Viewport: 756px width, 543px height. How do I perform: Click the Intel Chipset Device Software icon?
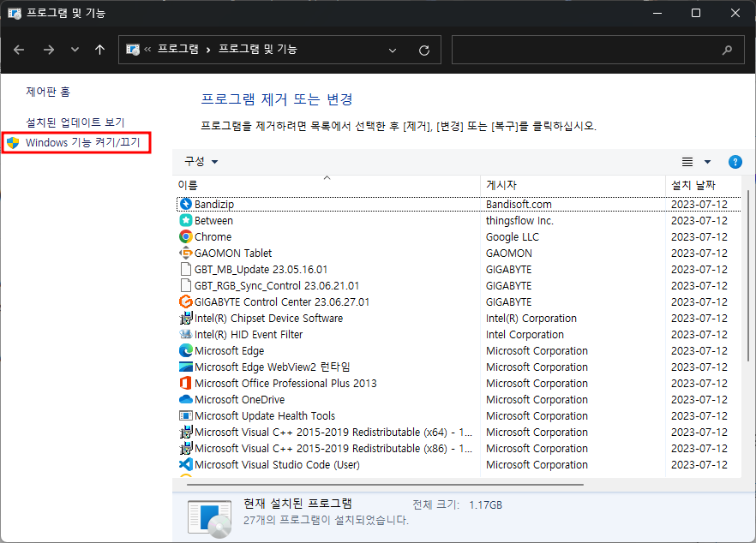[186, 318]
